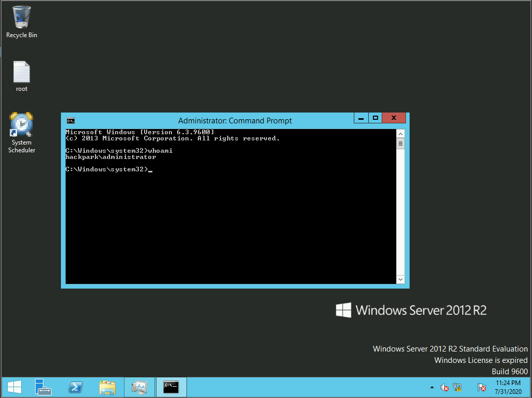Click the C:\ icon in the Command Prompt title bar
The height and width of the screenshot is (398, 532).
coord(70,120)
